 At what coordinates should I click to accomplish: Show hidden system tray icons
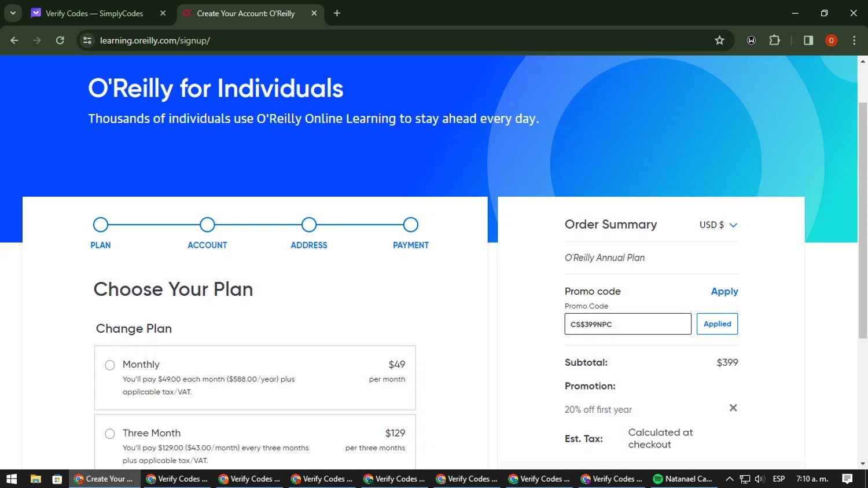point(730,479)
